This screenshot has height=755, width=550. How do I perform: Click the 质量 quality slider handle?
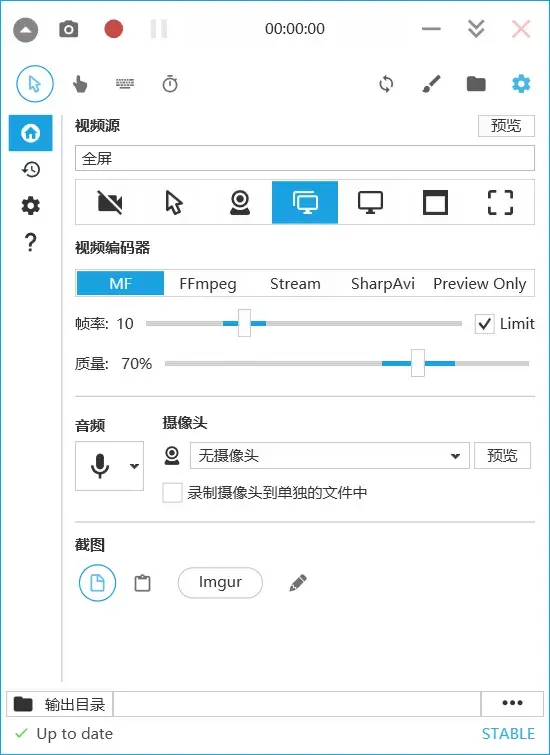(418, 363)
